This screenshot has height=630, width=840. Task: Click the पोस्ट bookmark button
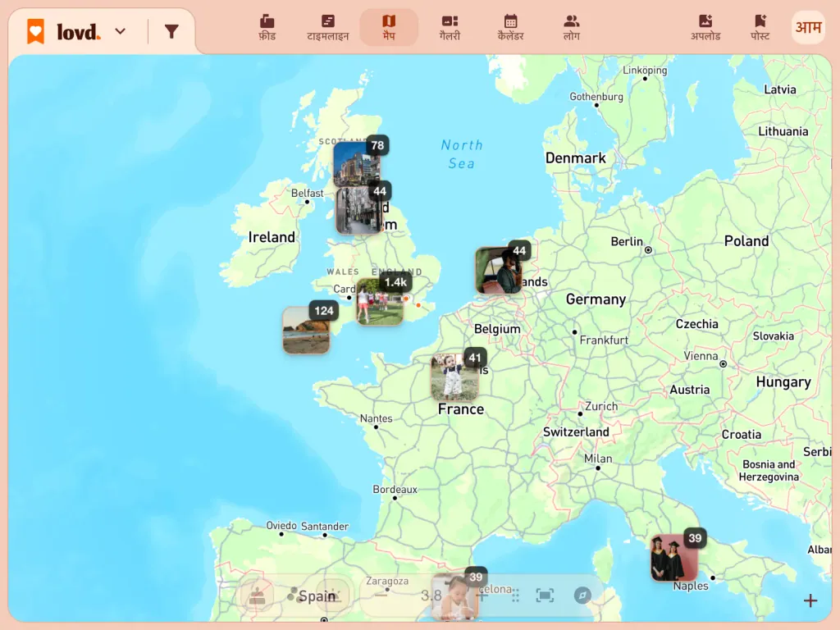pyautogui.click(x=760, y=27)
